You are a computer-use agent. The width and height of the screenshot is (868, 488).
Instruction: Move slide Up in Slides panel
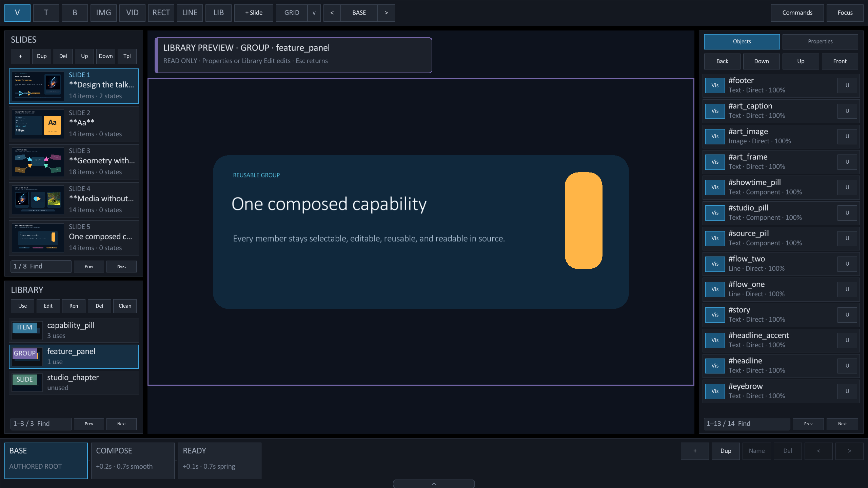84,56
